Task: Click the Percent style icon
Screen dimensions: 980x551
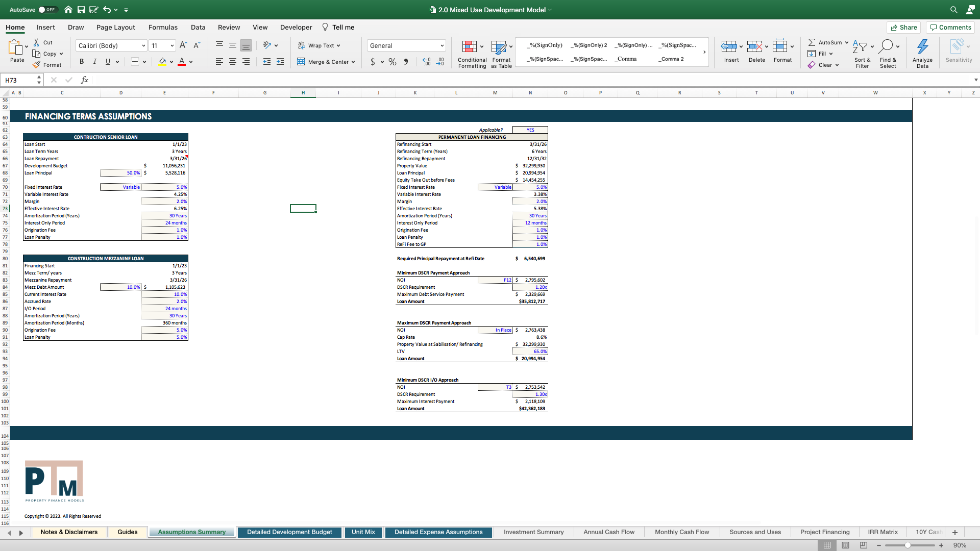Action: pyautogui.click(x=392, y=62)
